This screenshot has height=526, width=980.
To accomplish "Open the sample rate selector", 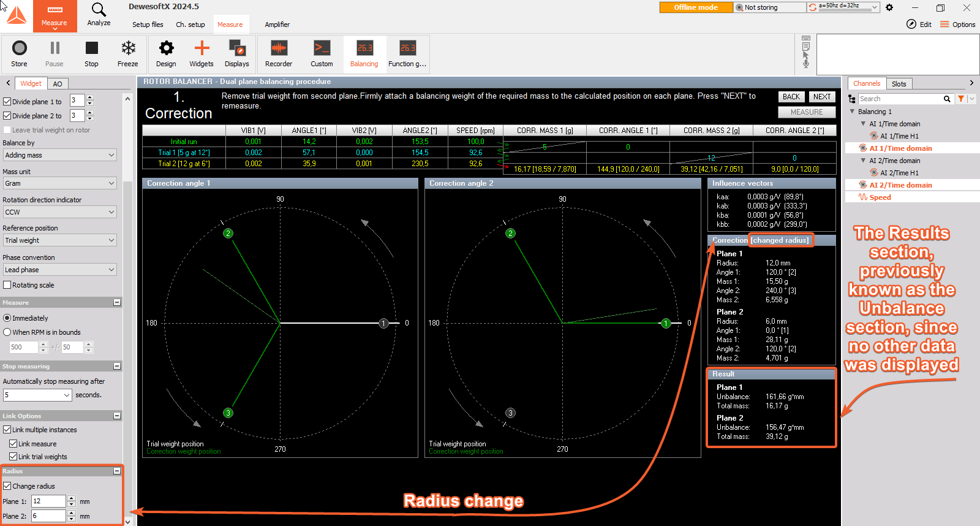I will pos(843,7).
